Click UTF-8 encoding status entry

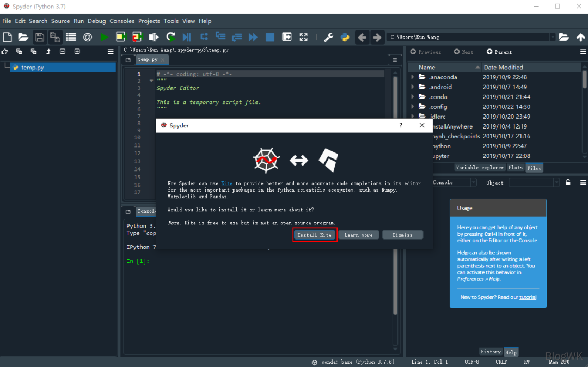coord(471,362)
